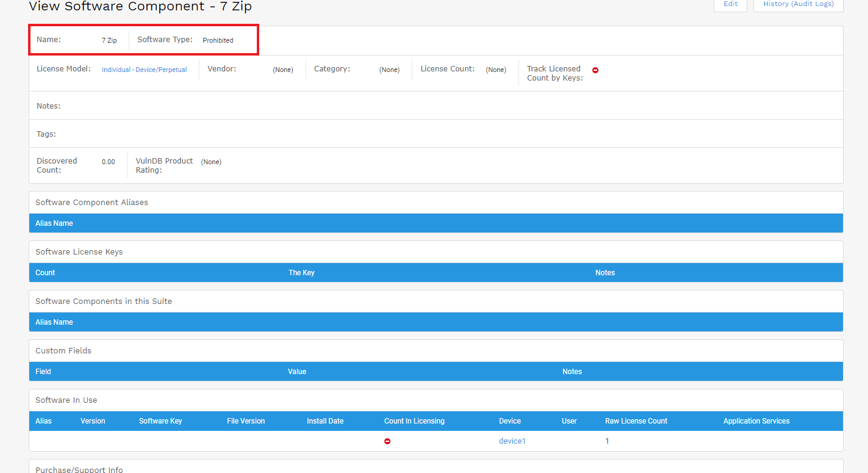Image resolution: width=868 pixels, height=473 pixels.
Task: Select the Software License Keys section title
Action: click(x=79, y=252)
